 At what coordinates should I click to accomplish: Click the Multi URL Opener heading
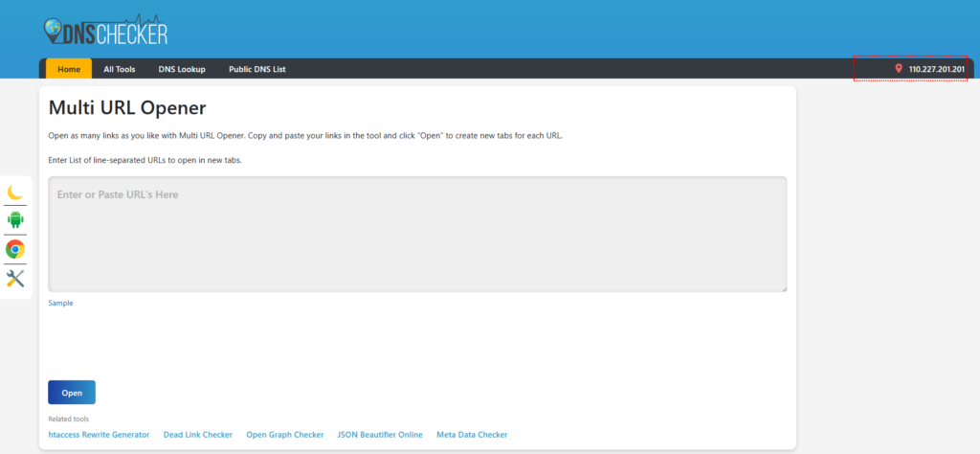(x=127, y=108)
